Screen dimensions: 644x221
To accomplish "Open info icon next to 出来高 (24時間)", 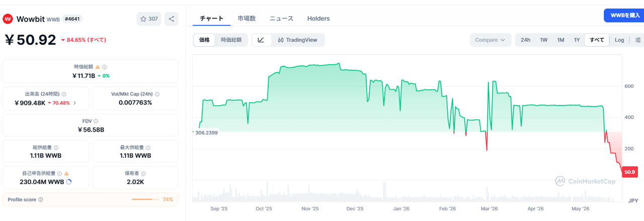I will coord(64,94).
